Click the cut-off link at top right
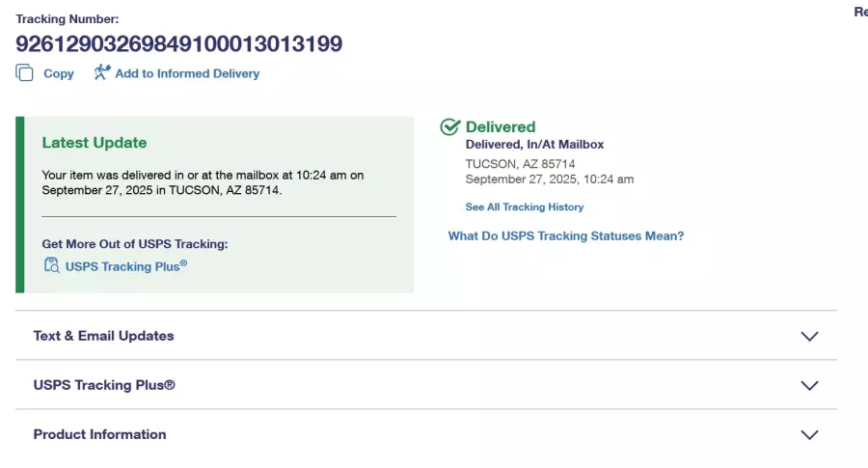Image resolution: width=868 pixels, height=468 pixels. pyautogui.click(x=860, y=13)
